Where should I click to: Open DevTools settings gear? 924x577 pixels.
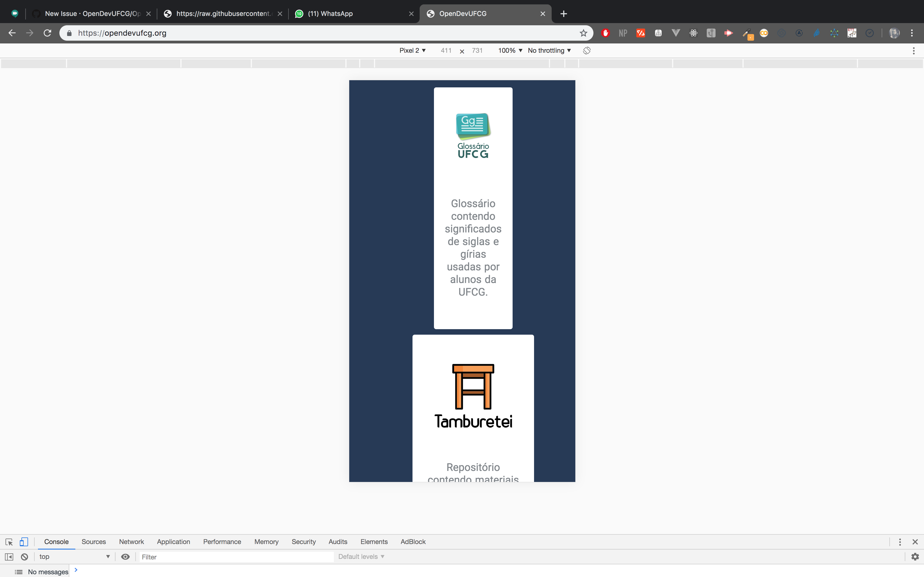pyautogui.click(x=915, y=556)
